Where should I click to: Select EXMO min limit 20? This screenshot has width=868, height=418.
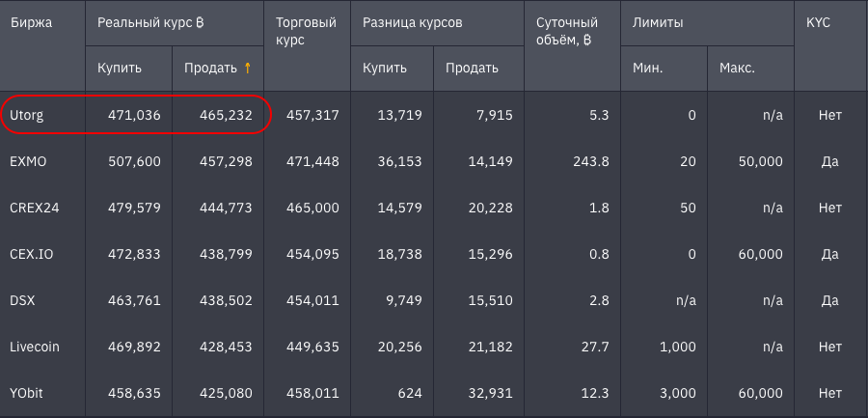click(x=689, y=162)
